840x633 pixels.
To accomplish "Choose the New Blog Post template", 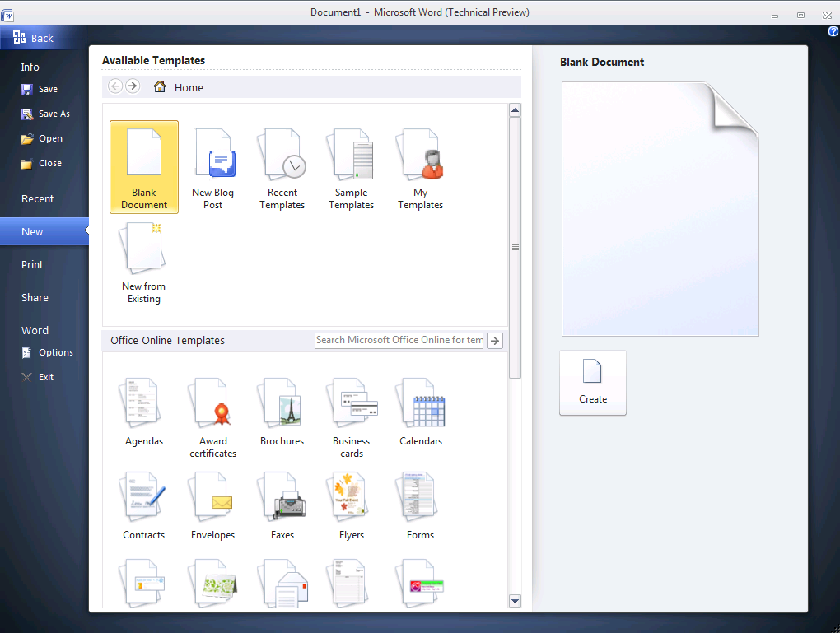I will (212, 168).
